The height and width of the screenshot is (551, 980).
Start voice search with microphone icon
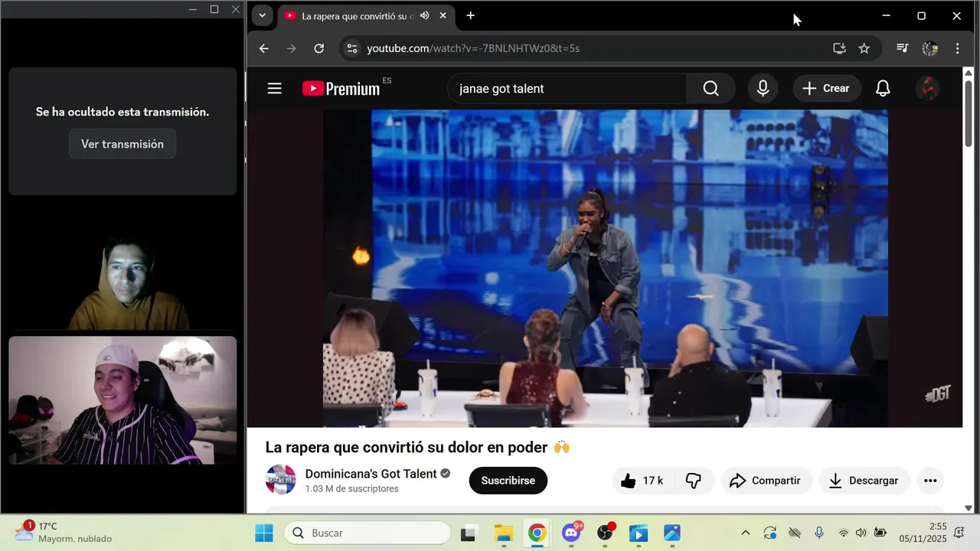763,89
